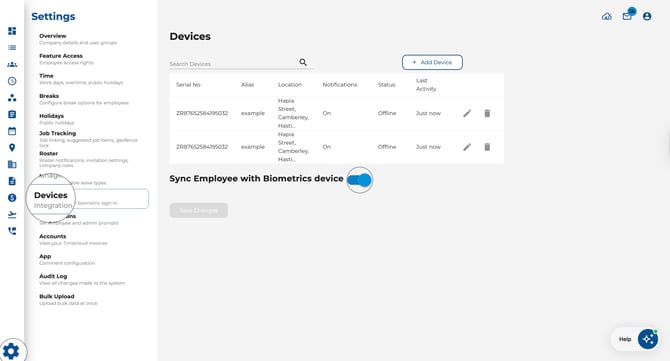Open Bulk Upload settings section
The height and width of the screenshot is (361, 670).
[x=68, y=299]
